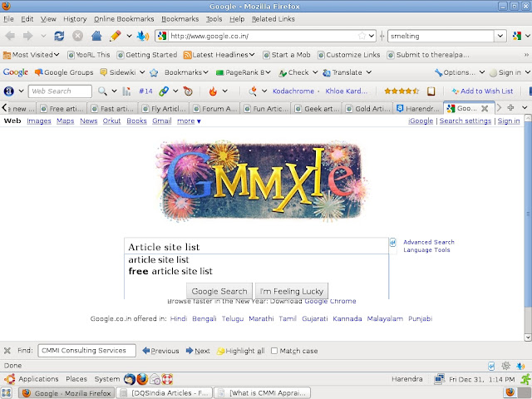This screenshot has width=532, height=399.
Task: Click the notepad icon beside the stars
Action: pyautogui.click(x=431, y=91)
